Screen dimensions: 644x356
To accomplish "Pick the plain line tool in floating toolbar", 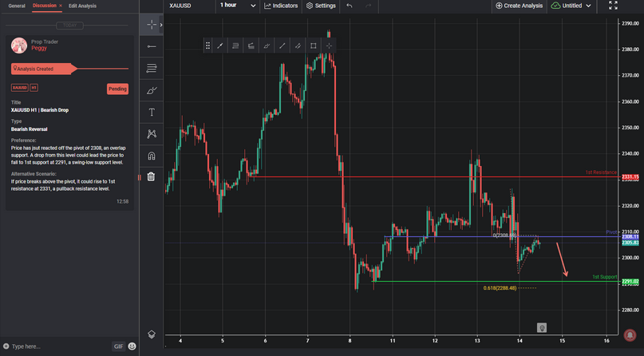I will point(282,46).
